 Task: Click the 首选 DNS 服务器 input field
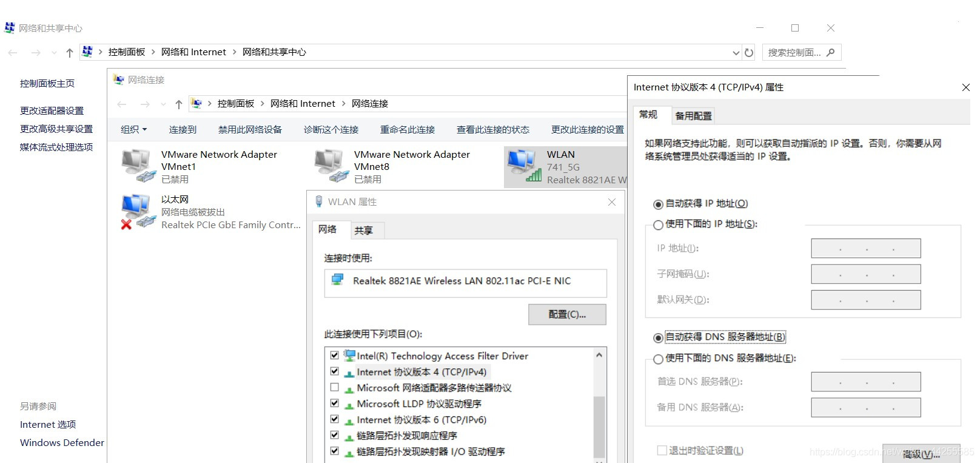coord(866,382)
